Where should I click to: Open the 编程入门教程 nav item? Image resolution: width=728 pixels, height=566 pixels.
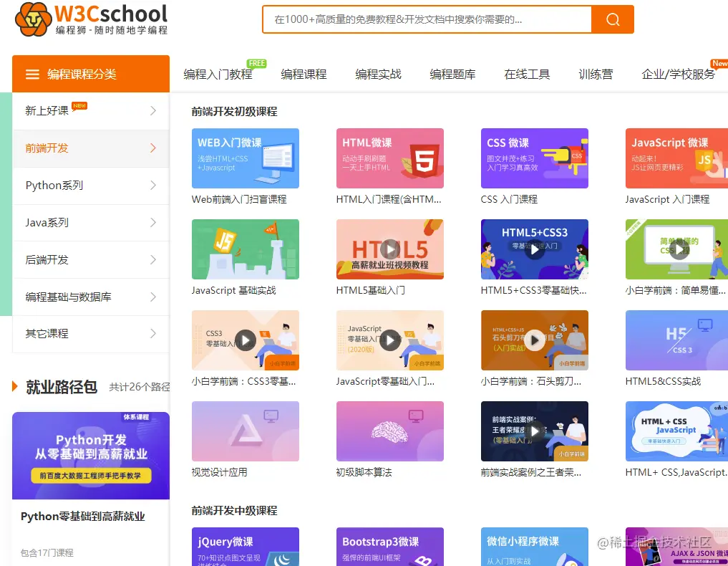click(218, 75)
